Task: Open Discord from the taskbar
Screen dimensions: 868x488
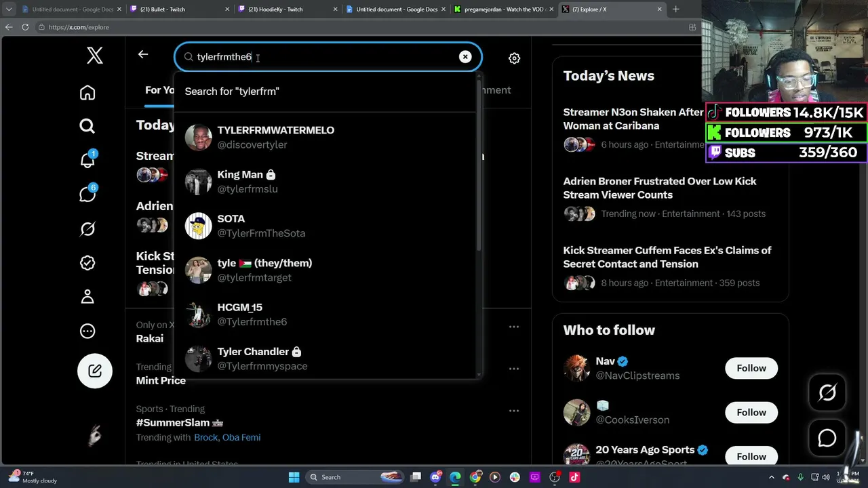Action: pos(435,477)
